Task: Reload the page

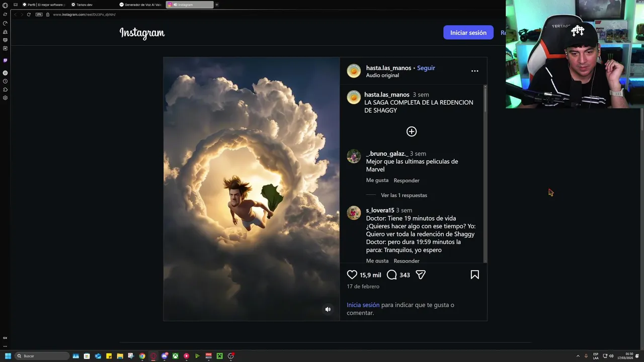Action: tap(29, 15)
